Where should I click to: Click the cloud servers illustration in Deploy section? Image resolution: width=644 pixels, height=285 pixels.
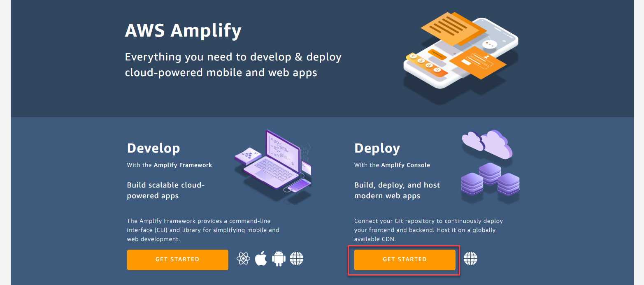pos(491,166)
